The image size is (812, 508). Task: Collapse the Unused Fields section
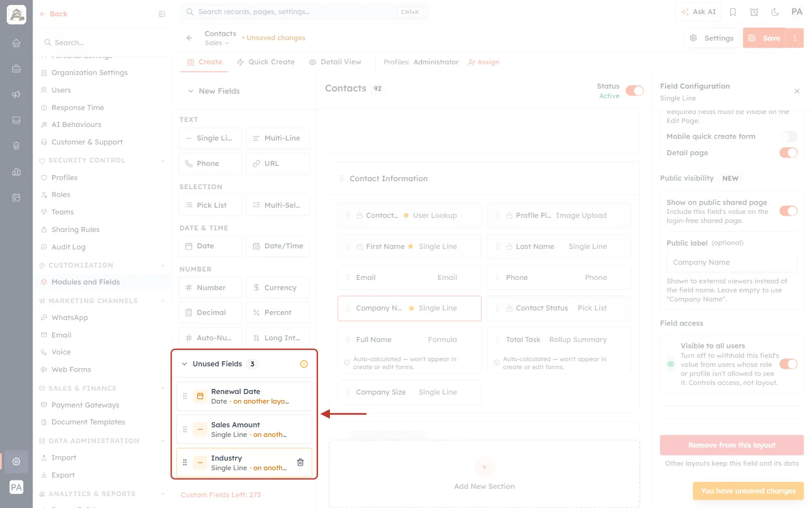(184, 364)
